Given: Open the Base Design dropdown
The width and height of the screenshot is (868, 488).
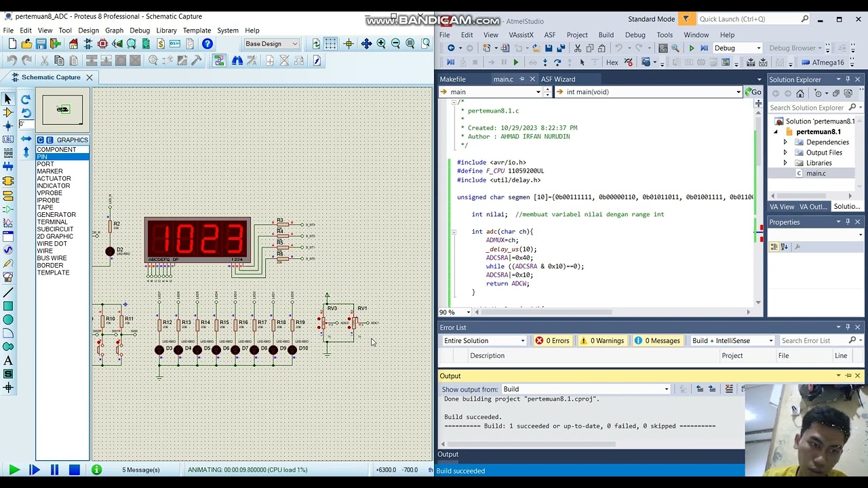Looking at the screenshot, I should (x=271, y=44).
